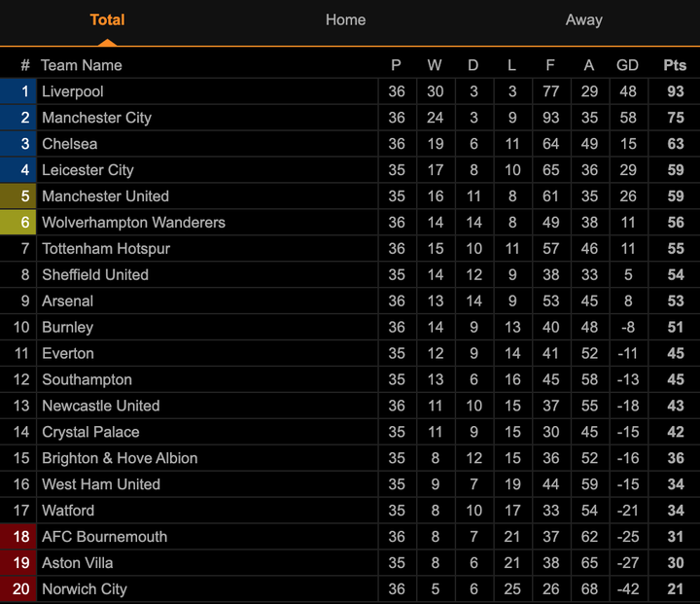Image resolution: width=700 pixels, height=604 pixels.
Task: Open the Arsenal team link
Action: pyautogui.click(x=67, y=302)
